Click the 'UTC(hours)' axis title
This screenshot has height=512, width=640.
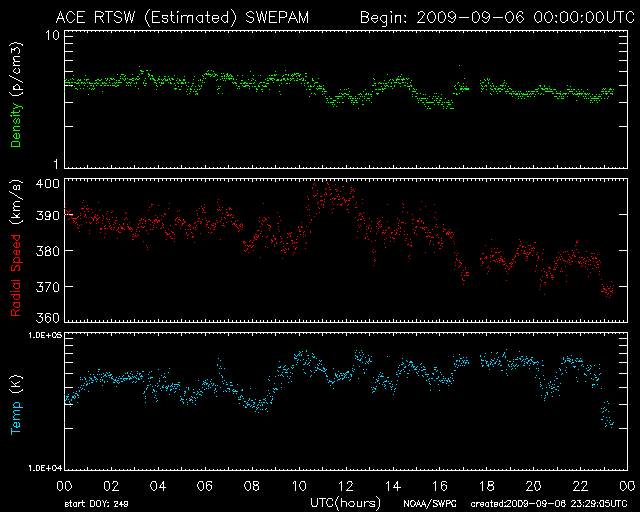pyautogui.click(x=345, y=503)
